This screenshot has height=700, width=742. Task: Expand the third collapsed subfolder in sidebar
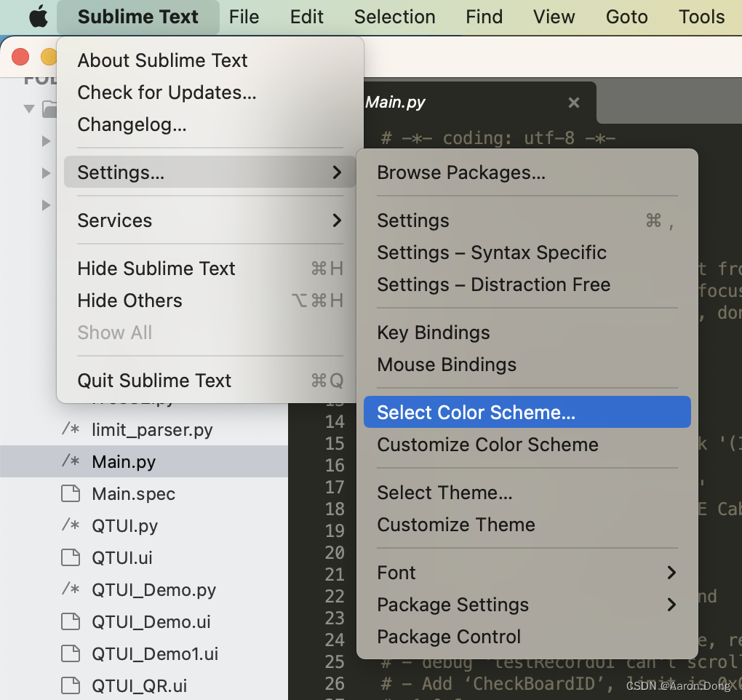(46, 205)
